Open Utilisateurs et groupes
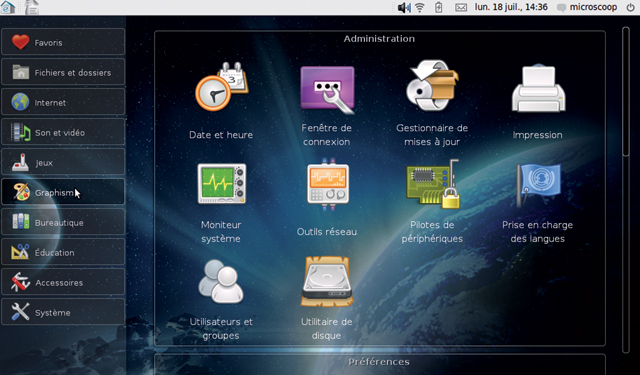 pos(221,300)
